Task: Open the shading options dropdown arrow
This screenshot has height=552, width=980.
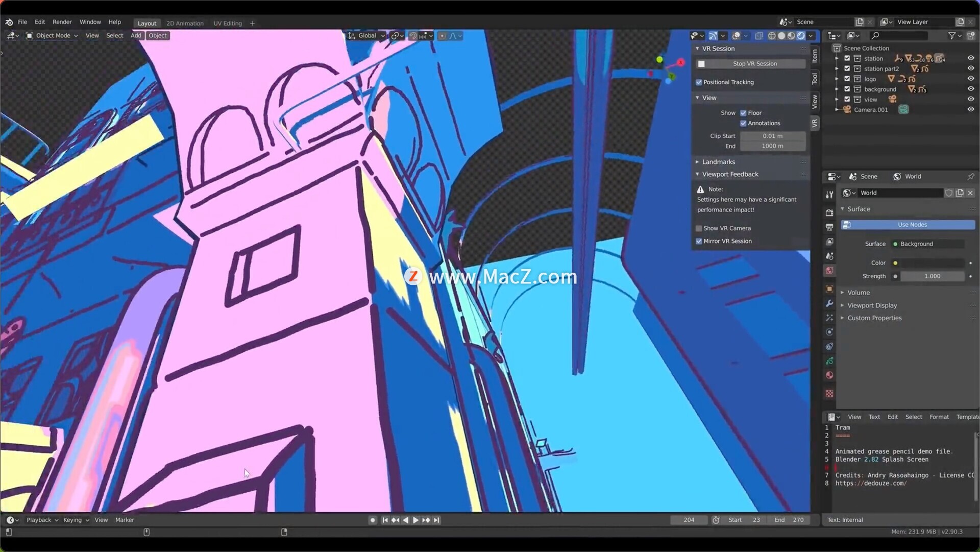Action: (x=811, y=36)
